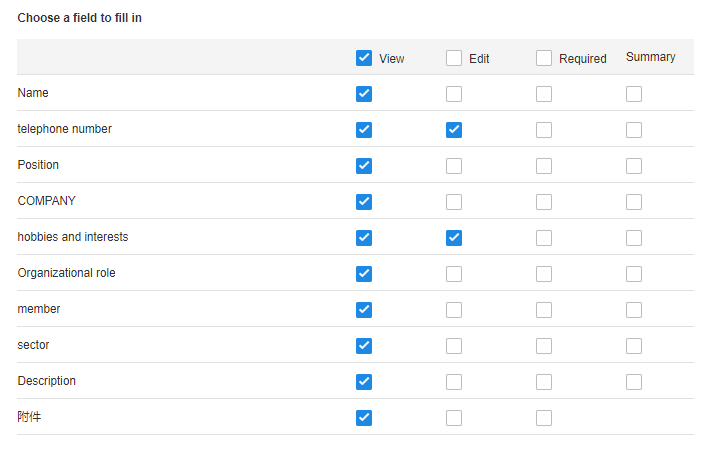Uncheck View for the sector field
This screenshot has height=458, width=708.
tap(363, 346)
